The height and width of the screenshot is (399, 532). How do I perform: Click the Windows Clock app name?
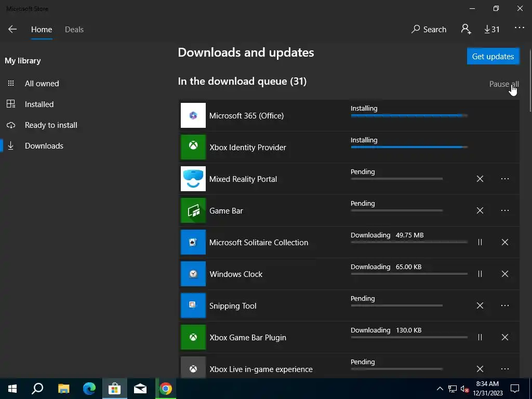236,274
